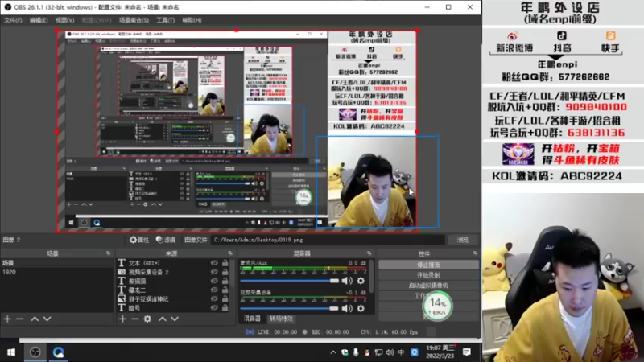
Task: Toggle visibility of the image source row
Action: point(214,298)
